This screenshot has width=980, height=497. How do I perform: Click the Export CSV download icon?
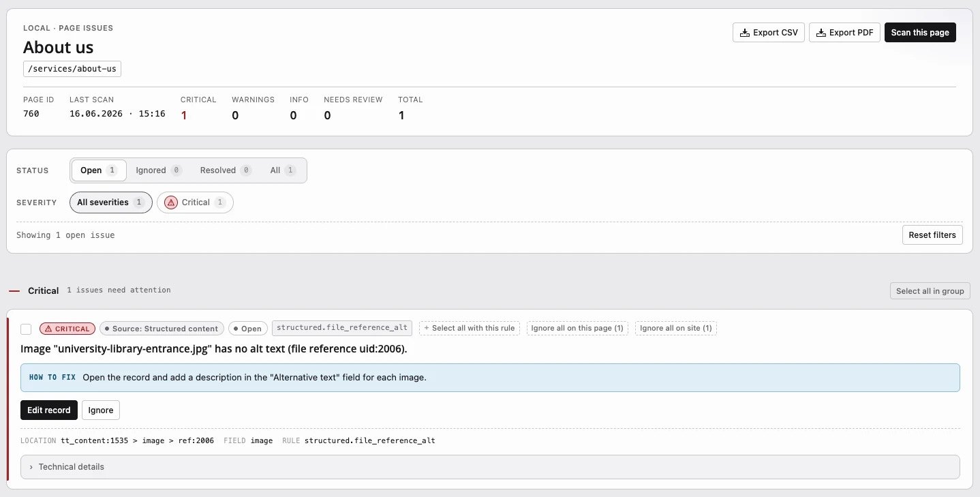[x=745, y=33]
